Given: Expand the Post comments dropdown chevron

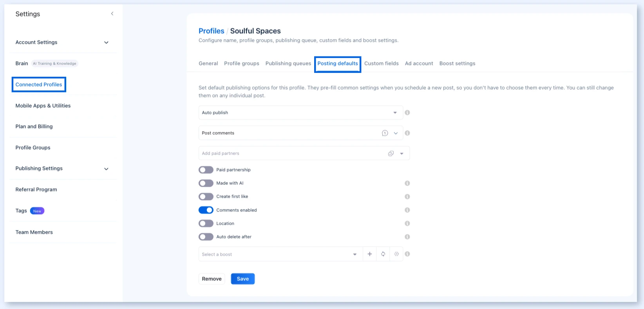Looking at the screenshot, I should coord(396,133).
